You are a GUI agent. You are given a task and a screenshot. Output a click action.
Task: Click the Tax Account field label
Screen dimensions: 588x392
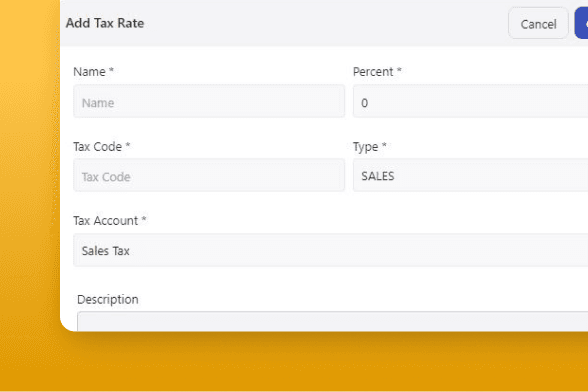click(x=106, y=221)
